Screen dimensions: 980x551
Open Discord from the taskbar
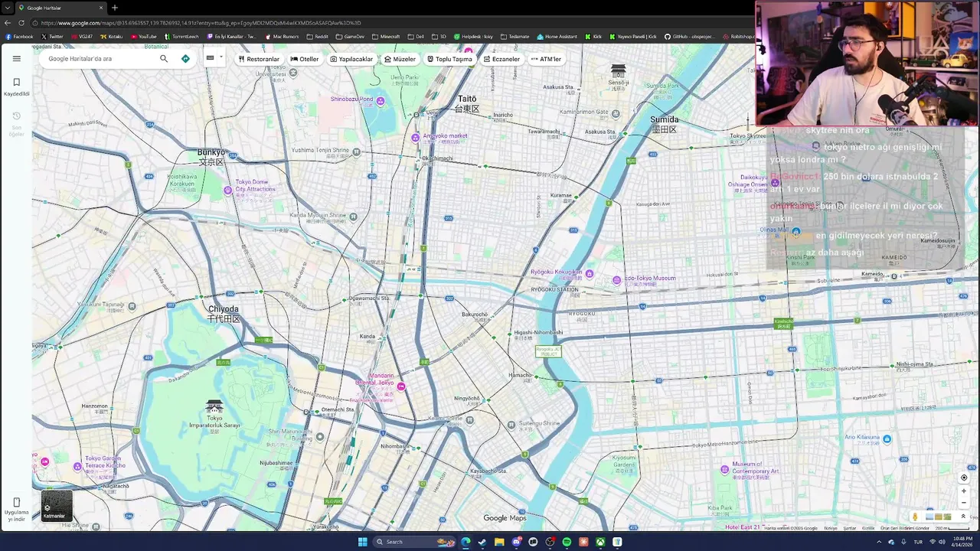coord(516,542)
